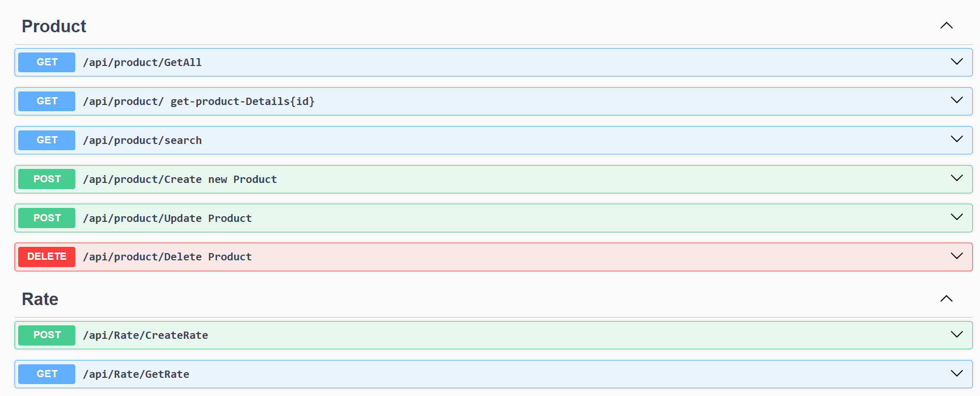Click the GET badge for GetAll
The height and width of the screenshot is (396, 980).
[47, 62]
